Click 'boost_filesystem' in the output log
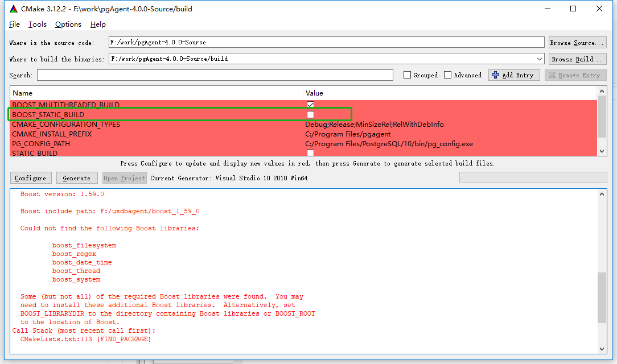This screenshot has height=364, width=617. pos(84,245)
